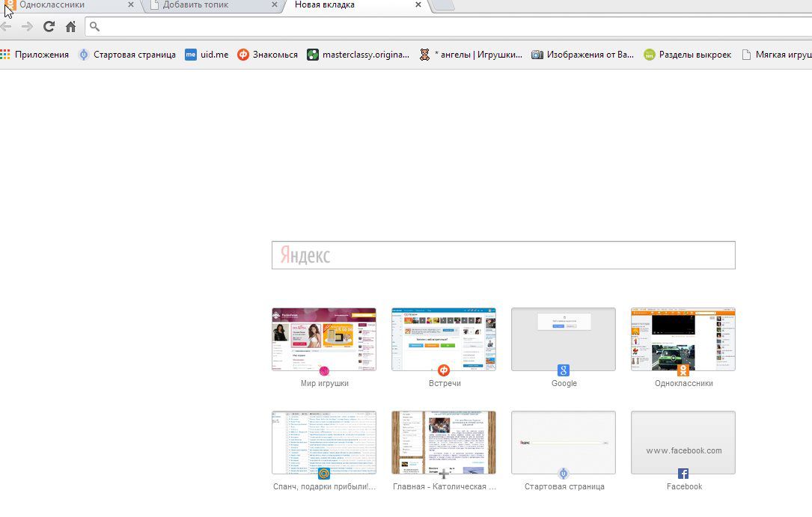Viewport: 812px width, 517px height.
Task: Click the Google caption under thumbnail
Action: coord(564,384)
